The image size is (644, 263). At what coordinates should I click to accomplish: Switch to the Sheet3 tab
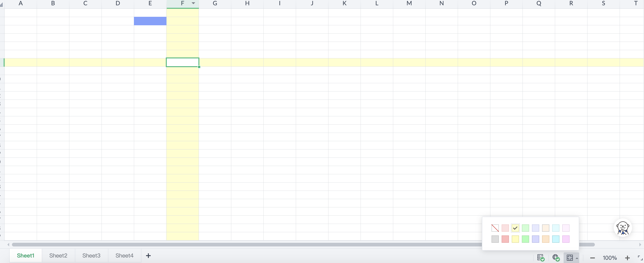(91, 255)
